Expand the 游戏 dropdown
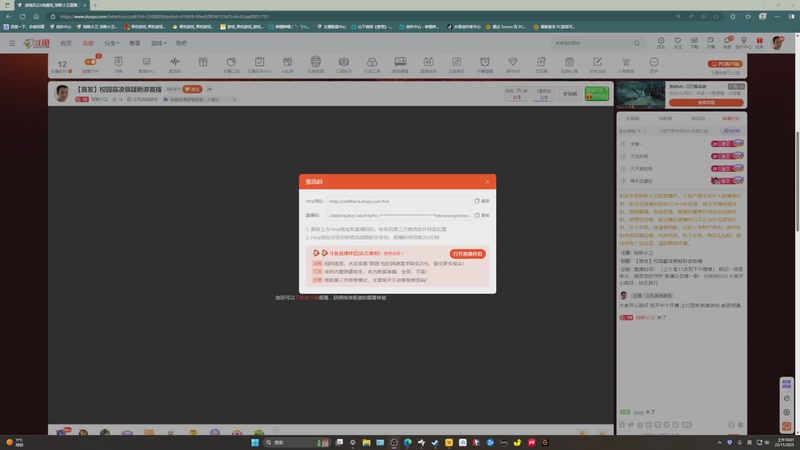The height and width of the screenshot is (450, 800). pyautogui.click(x=158, y=43)
